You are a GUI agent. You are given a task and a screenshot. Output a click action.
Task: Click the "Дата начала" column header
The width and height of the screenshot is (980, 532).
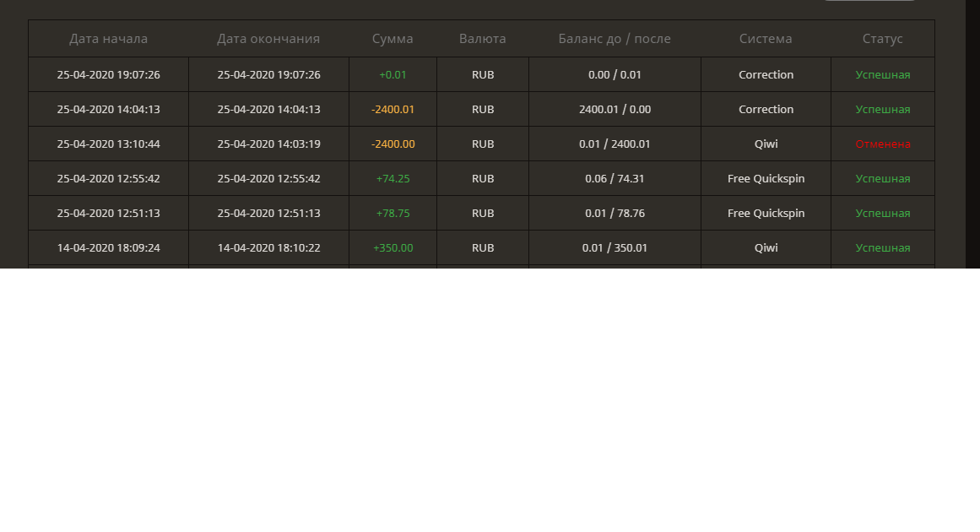108,39
